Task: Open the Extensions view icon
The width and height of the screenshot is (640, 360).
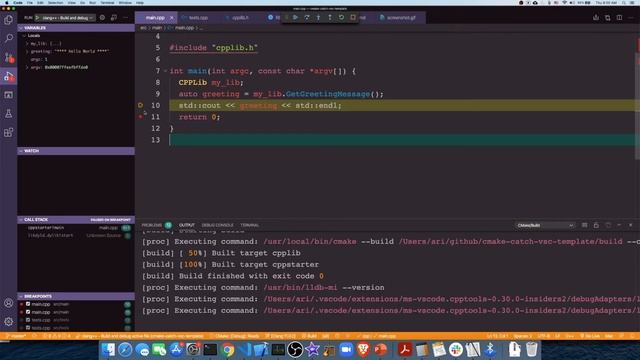Action: 8,132
